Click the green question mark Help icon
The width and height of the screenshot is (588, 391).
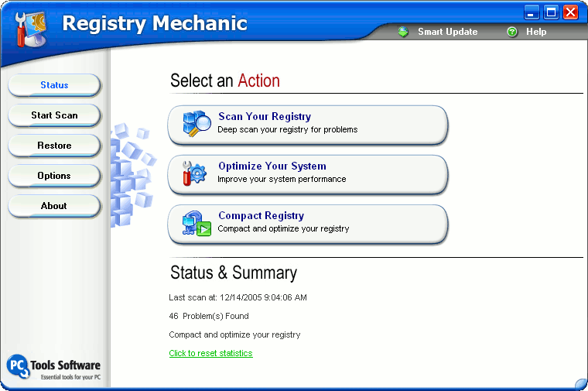[x=511, y=32]
